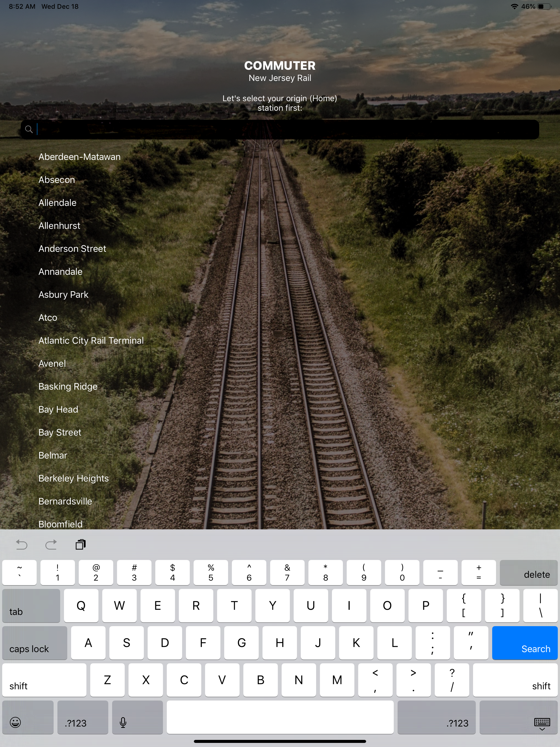The image size is (560, 747).
Task: Hide the keyboard with dismiss key
Action: tap(518, 717)
